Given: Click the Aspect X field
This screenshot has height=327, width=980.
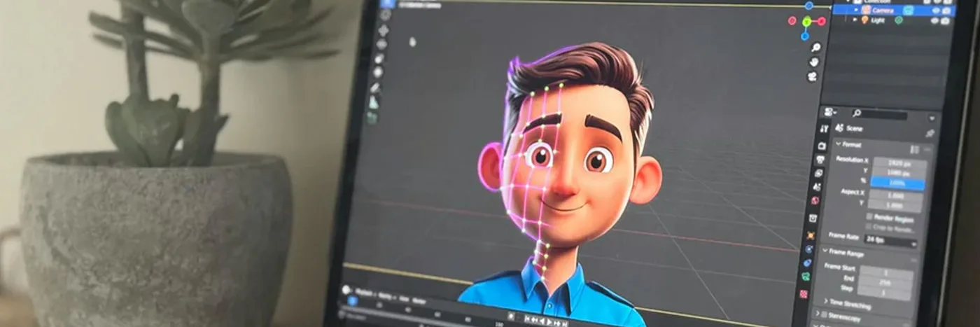Looking at the screenshot, I should [x=896, y=196].
